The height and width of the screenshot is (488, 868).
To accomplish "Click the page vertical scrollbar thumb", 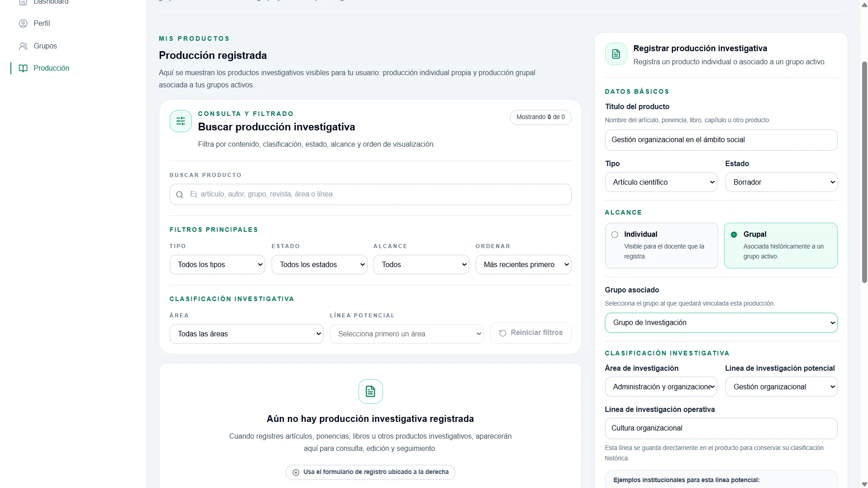I will [x=864, y=172].
